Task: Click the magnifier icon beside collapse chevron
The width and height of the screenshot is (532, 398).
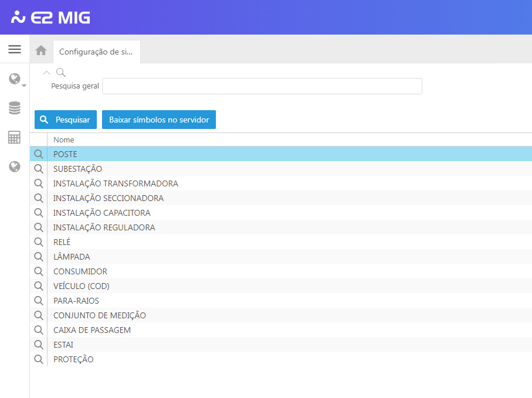Action: 60,73
